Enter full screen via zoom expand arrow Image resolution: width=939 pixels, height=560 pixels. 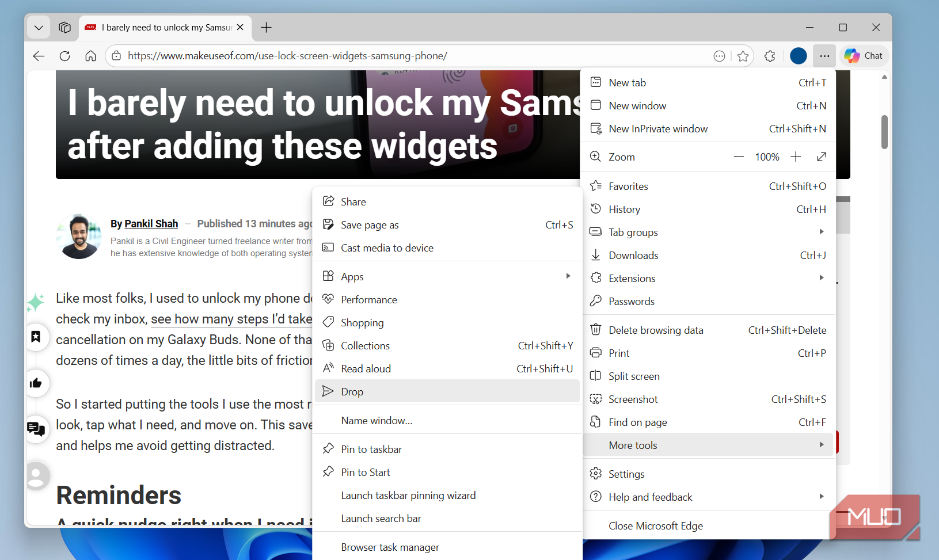tap(822, 157)
